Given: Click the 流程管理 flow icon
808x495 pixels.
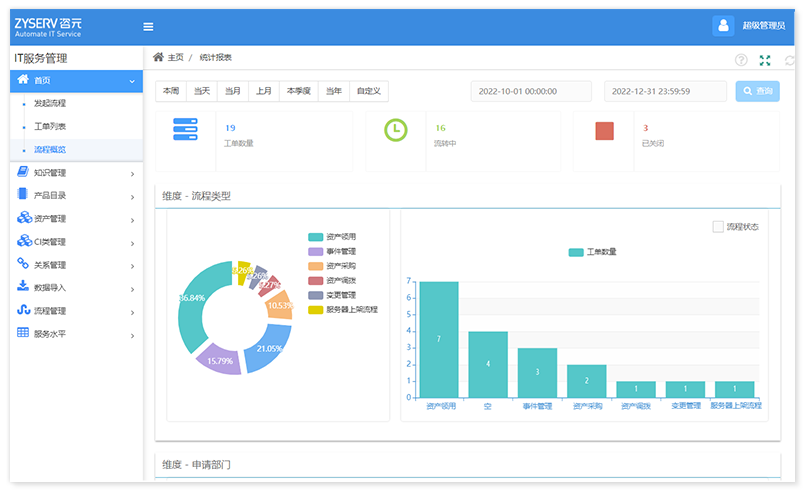Looking at the screenshot, I should point(24,310).
